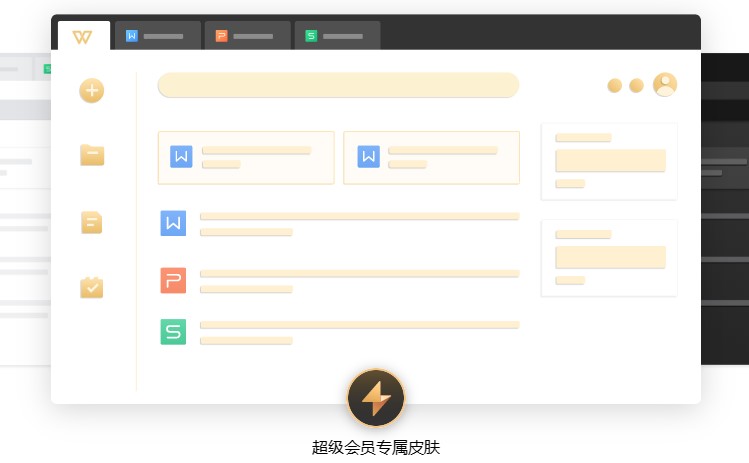Click the long gold search bar
This screenshot has width=749, height=463.
(x=338, y=85)
